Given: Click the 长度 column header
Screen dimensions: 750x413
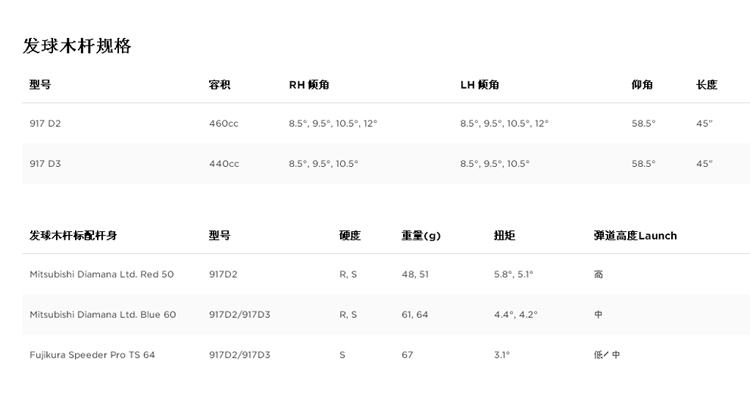Looking at the screenshot, I should pyautogui.click(x=706, y=85).
